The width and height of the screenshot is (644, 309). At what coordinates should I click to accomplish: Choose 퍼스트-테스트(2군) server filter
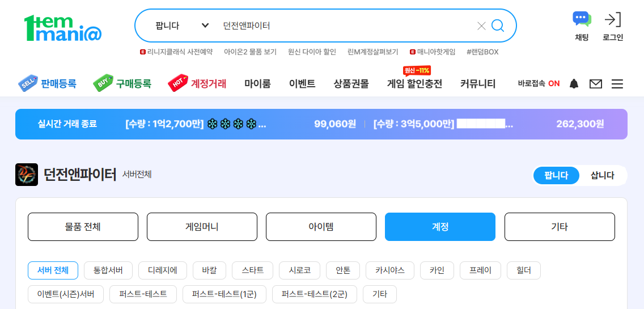315,294
